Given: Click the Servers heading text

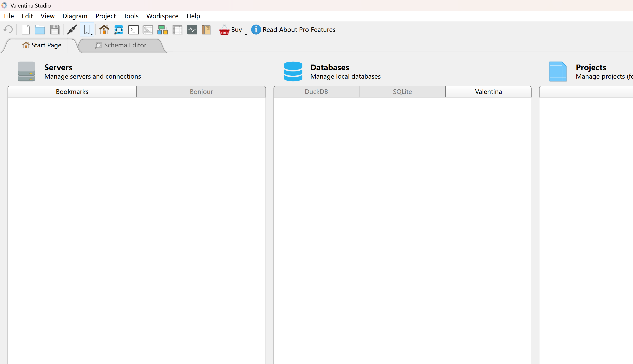Looking at the screenshot, I should click(58, 67).
